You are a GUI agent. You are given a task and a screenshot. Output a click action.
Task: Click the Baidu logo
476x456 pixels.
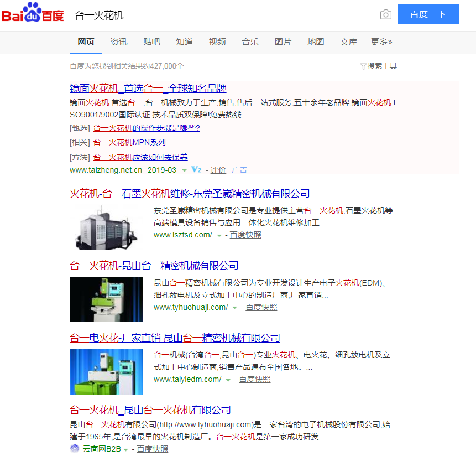click(33, 13)
